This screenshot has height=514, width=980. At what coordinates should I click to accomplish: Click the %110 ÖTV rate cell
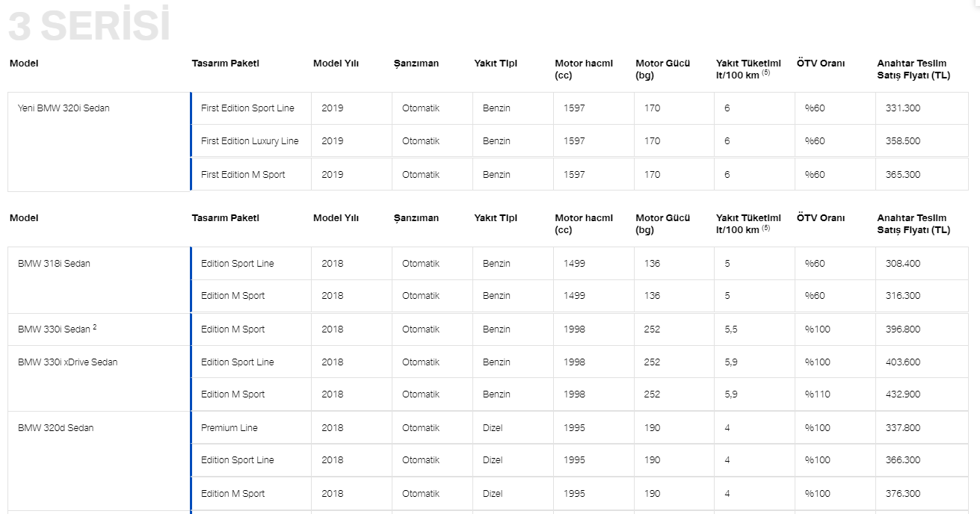(817, 394)
